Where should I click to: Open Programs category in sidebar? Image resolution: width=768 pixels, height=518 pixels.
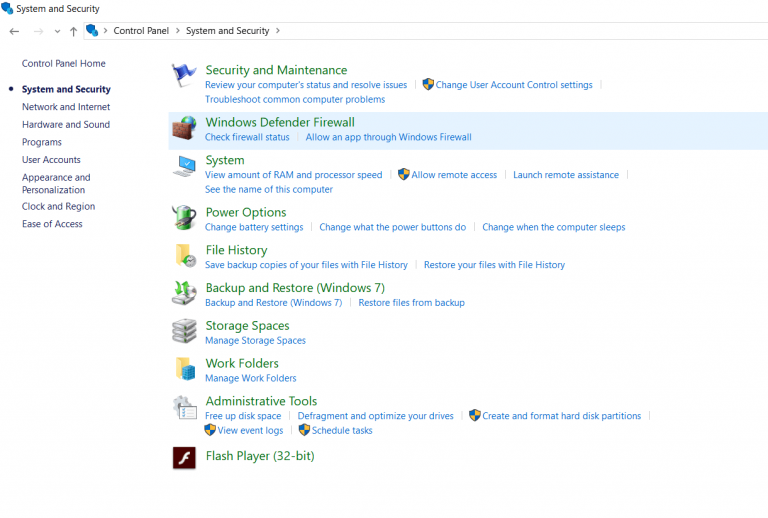pos(42,142)
